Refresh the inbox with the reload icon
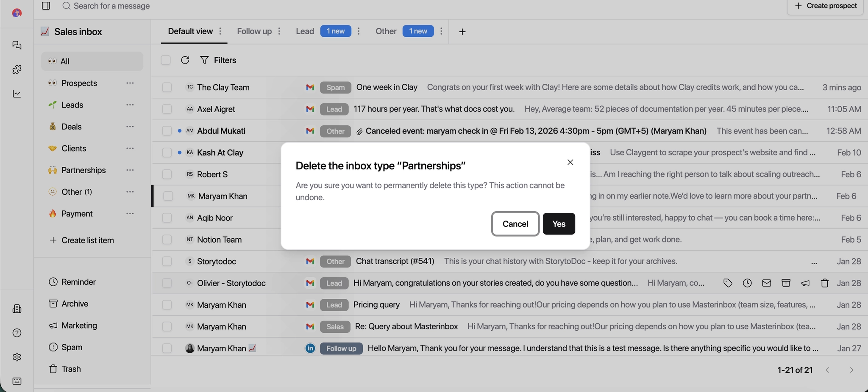Image resolution: width=868 pixels, height=392 pixels. point(185,60)
